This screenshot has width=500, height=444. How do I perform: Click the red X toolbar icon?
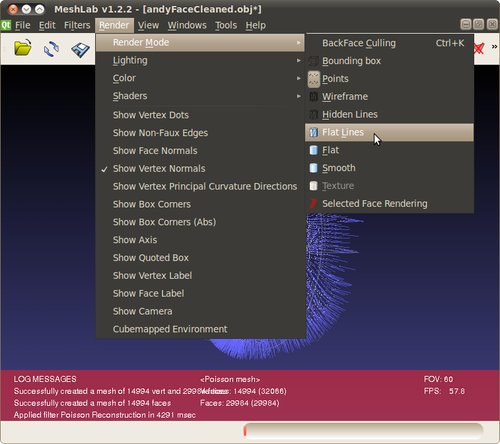[x=479, y=48]
